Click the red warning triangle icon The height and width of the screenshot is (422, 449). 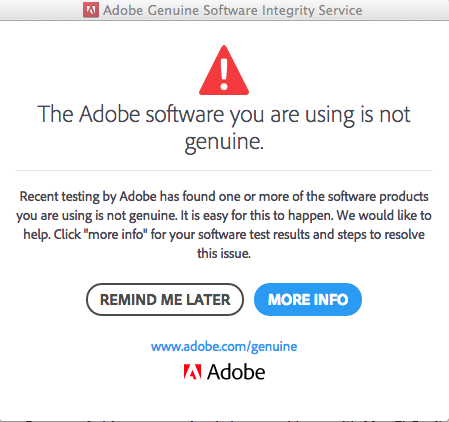tap(224, 70)
